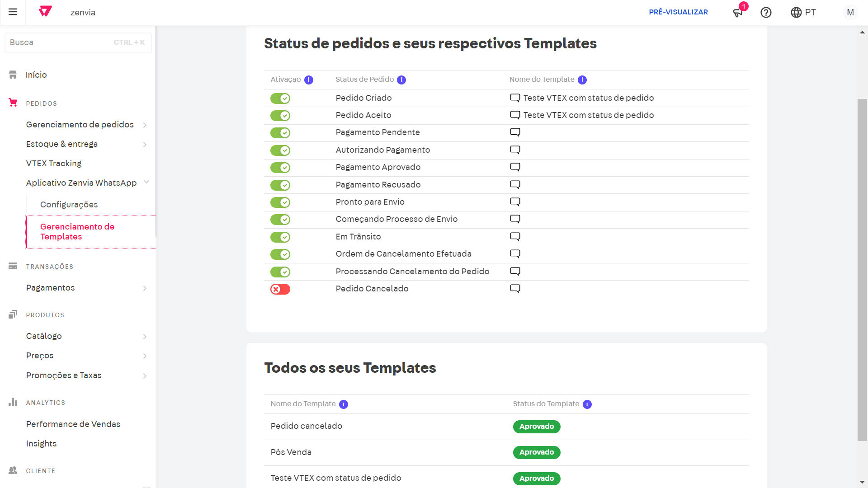Click template message icon for Pagamento Pendente
868x488 pixels.
click(x=515, y=132)
